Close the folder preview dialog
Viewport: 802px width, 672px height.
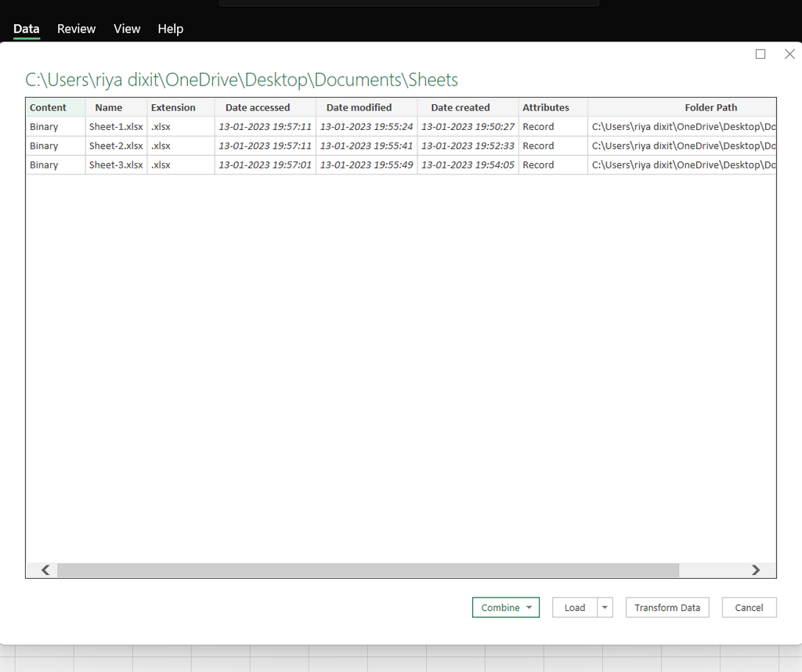pos(789,54)
